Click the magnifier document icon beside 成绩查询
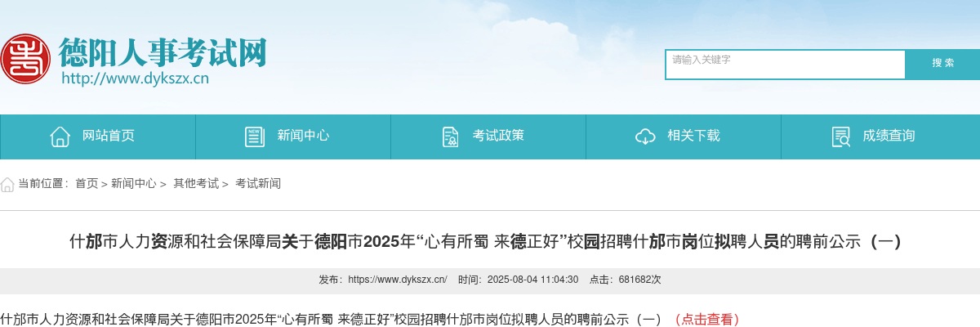Image resolution: width=980 pixels, height=327 pixels. point(840,137)
